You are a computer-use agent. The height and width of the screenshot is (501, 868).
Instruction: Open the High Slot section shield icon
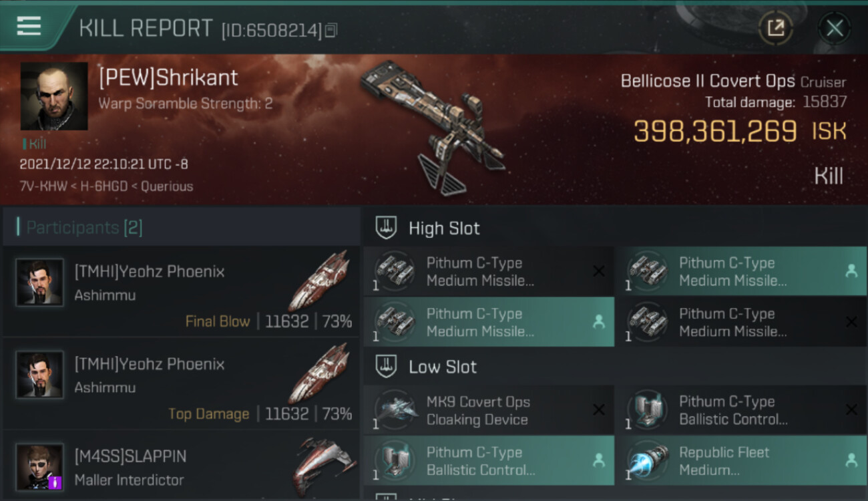386,228
